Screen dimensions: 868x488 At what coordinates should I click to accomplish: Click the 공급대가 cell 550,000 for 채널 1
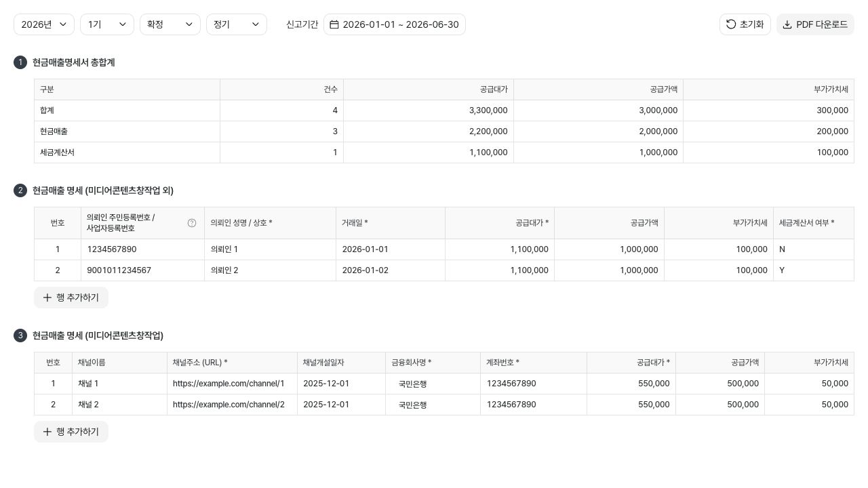[631, 384]
